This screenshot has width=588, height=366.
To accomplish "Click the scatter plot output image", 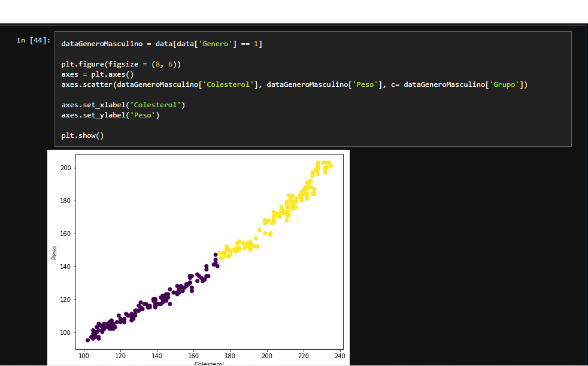I will click(x=198, y=257).
